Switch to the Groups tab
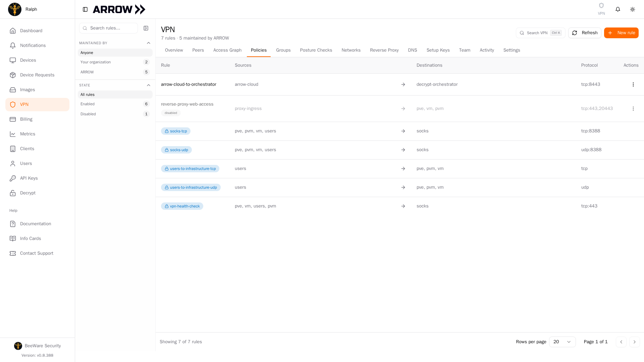This screenshot has width=644, height=362. pos(283,50)
